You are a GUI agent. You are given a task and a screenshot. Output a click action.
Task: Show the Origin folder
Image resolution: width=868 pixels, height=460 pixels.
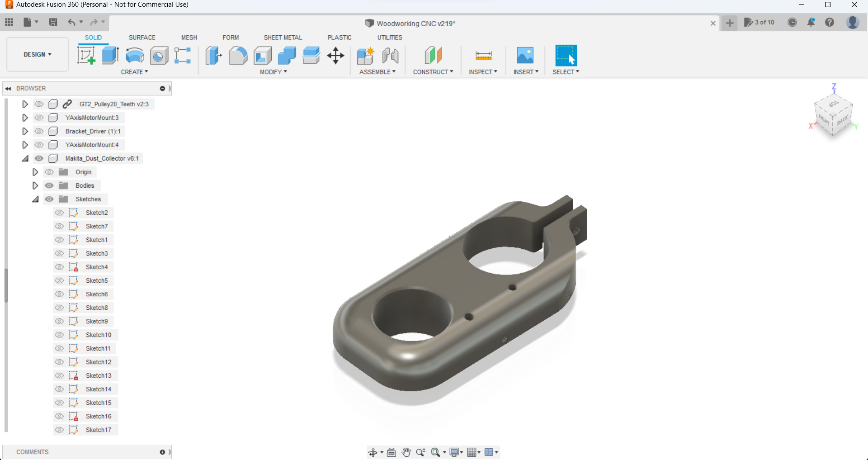[49, 172]
